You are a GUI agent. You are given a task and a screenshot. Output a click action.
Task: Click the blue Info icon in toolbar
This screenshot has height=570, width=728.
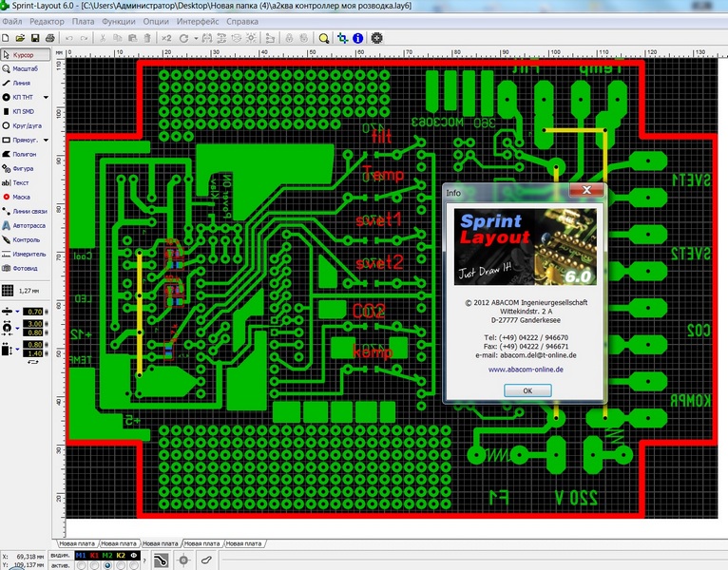point(357,38)
